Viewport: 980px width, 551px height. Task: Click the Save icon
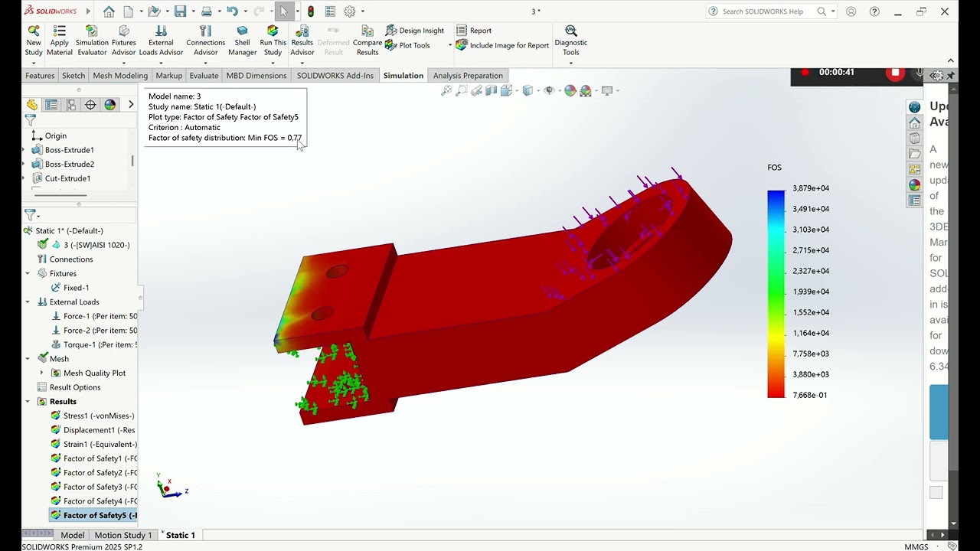coord(180,11)
